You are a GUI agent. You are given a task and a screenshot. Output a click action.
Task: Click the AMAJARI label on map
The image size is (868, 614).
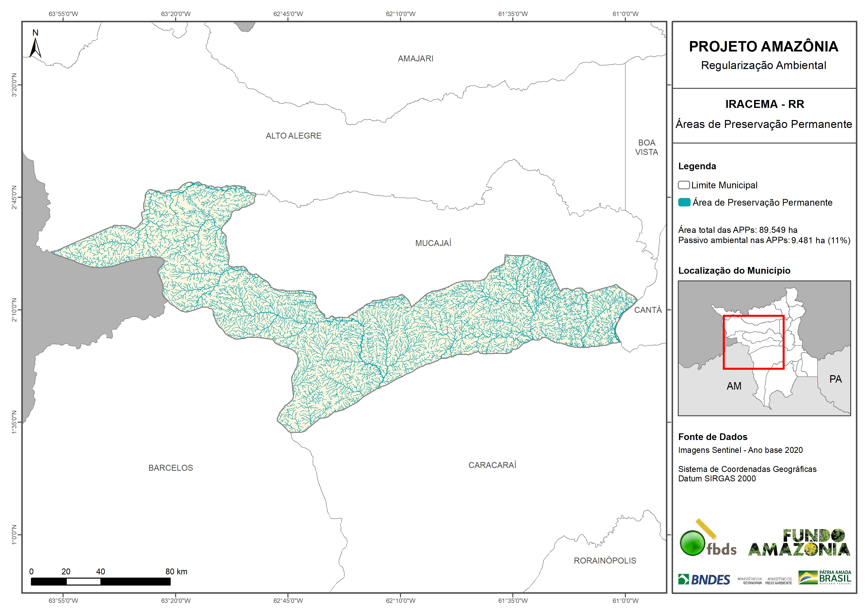pos(416,59)
